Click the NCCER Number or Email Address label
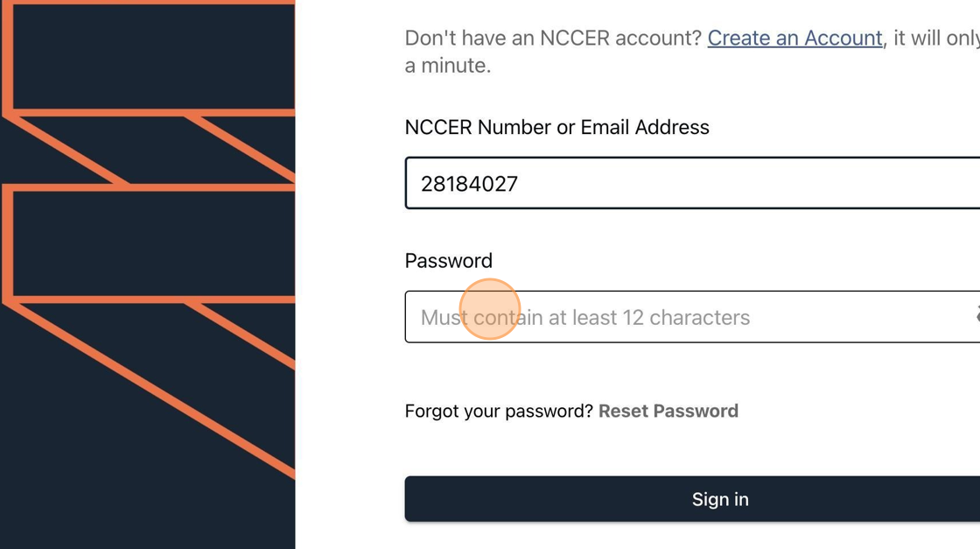Screen dimensions: 980x549 (556, 127)
